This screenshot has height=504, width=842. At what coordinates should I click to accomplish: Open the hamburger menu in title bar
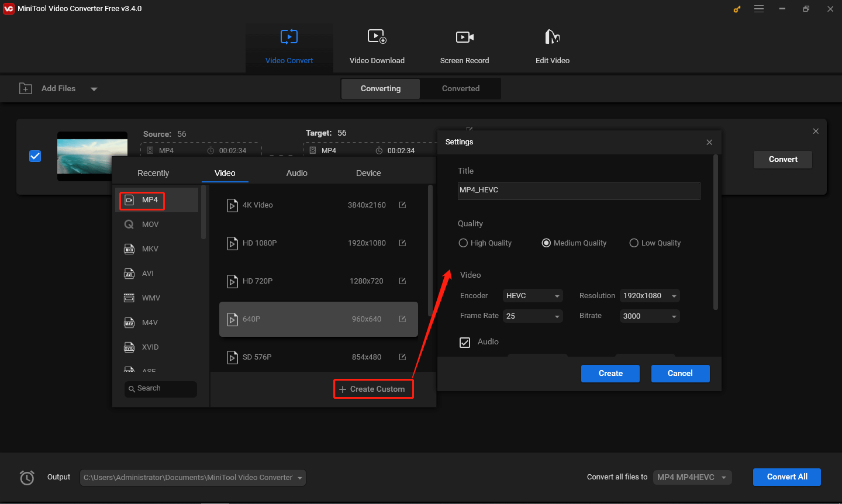click(x=759, y=9)
